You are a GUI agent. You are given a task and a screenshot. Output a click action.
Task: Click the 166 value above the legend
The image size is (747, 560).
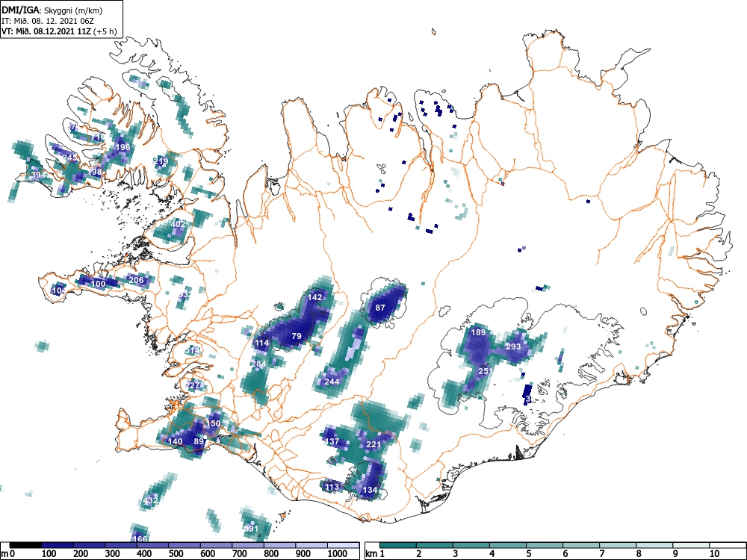coord(140,539)
